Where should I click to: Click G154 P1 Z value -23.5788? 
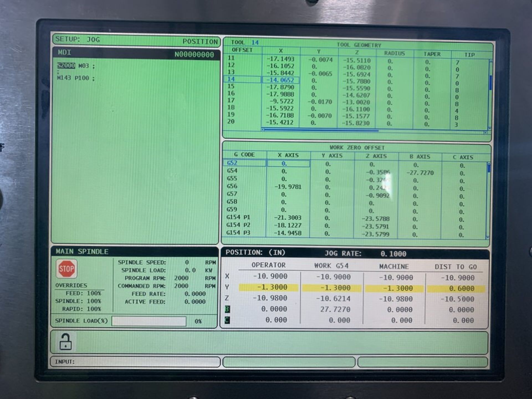pos(376,219)
